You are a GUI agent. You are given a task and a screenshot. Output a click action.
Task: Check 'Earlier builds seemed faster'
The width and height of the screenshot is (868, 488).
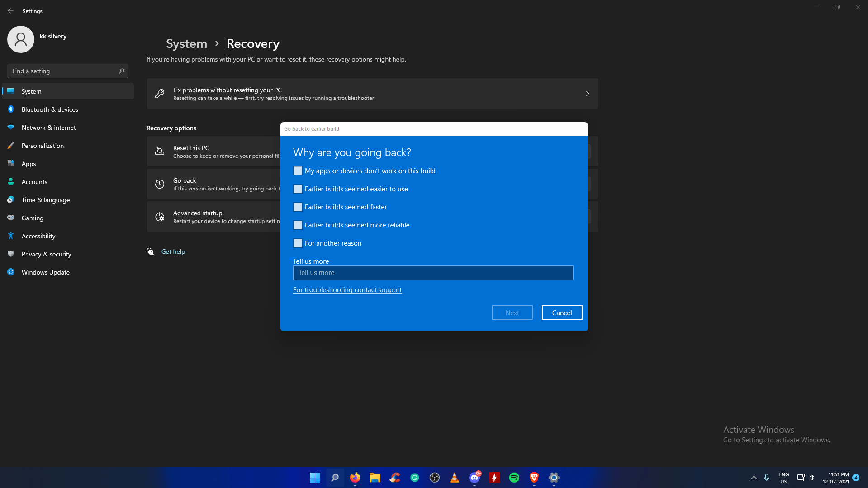click(298, 207)
